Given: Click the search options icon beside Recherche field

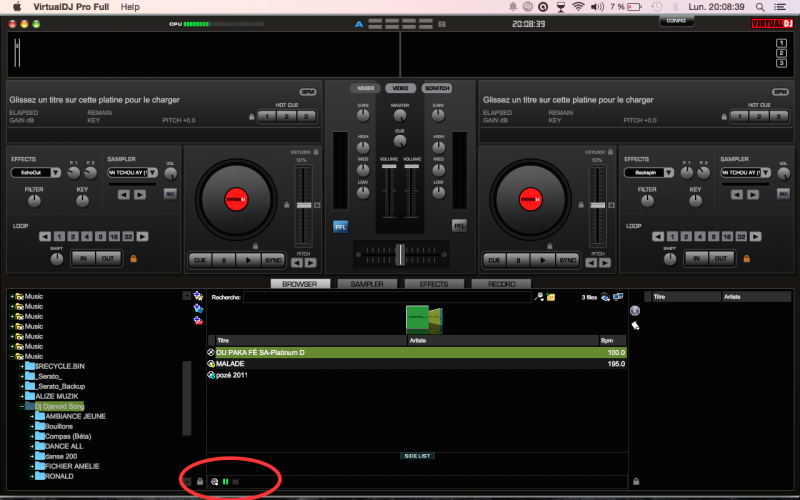Looking at the screenshot, I should [539, 297].
